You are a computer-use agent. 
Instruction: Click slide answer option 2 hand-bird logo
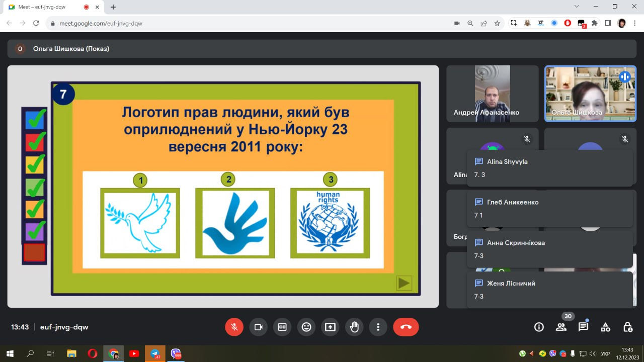point(235,223)
